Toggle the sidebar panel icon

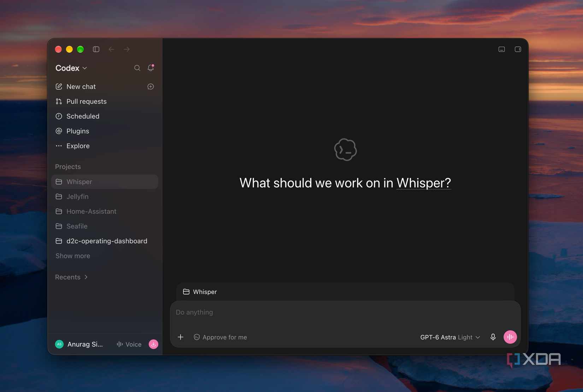point(96,49)
